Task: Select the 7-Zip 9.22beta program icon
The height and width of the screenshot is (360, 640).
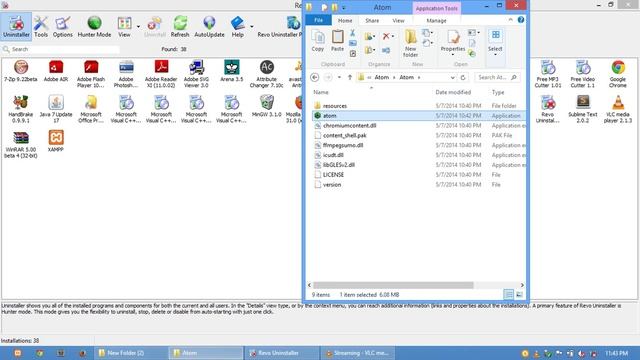Action: point(21,71)
